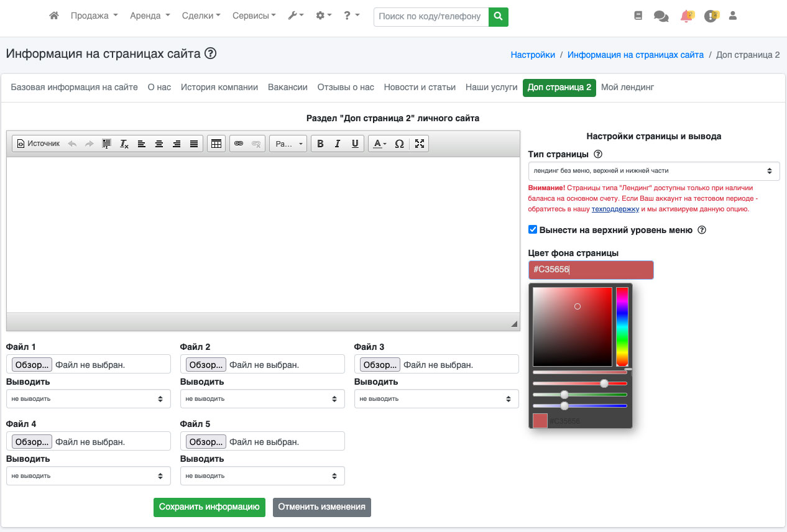
Task: Insert a table in the editor
Action: pyautogui.click(x=216, y=144)
